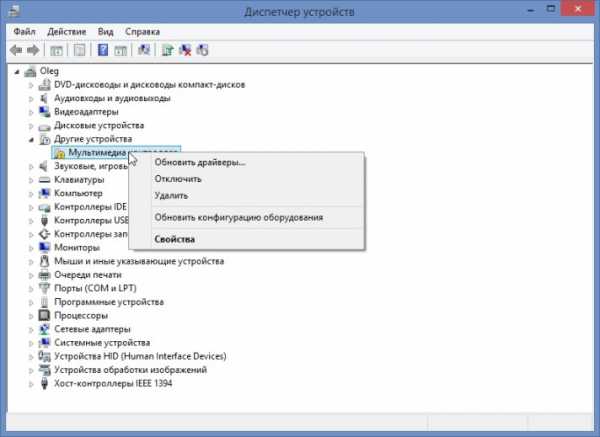Click the Back arrow toolbar icon
The width and height of the screenshot is (600, 437).
pos(16,49)
